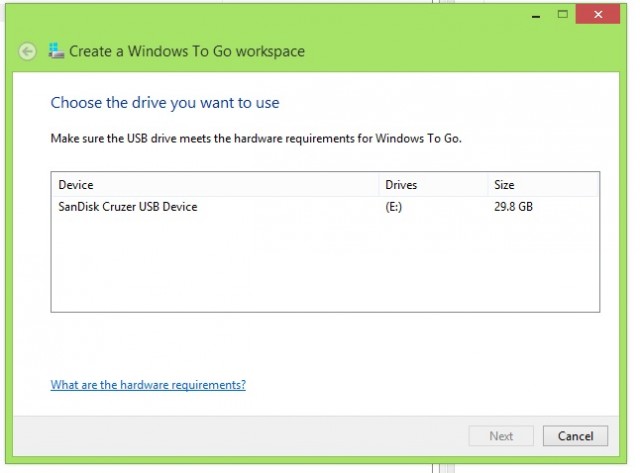Cancel the workspace creation wizard

pyautogui.click(x=575, y=436)
